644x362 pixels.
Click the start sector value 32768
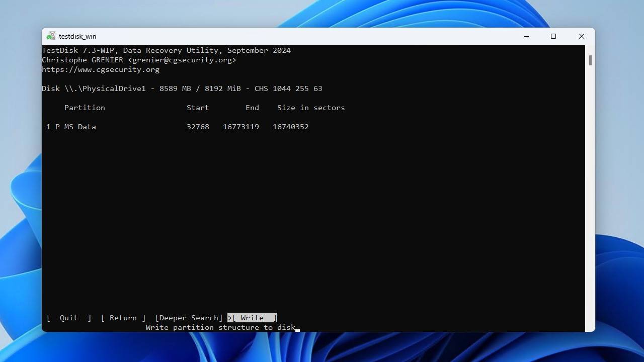(x=198, y=127)
